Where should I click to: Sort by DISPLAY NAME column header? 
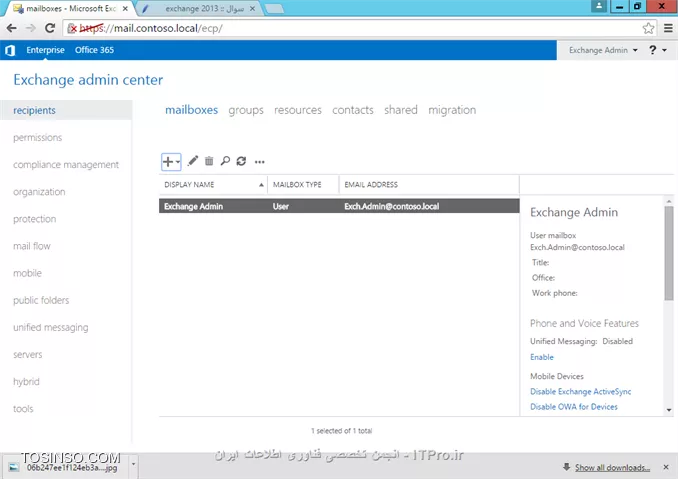coord(213,185)
